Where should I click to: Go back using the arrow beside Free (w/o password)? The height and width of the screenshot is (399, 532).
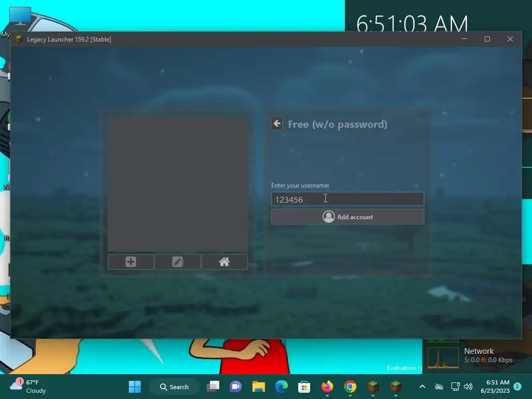277,124
